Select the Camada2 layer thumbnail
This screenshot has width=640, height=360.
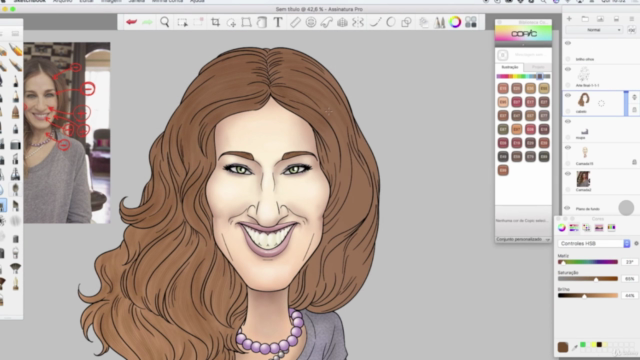pyautogui.click(x=583, y=179)
